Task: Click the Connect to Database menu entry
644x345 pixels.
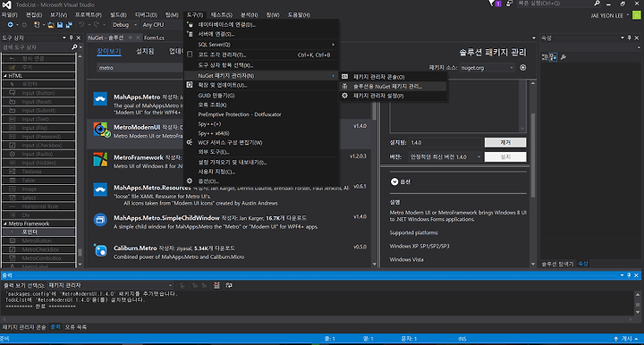Action: point(261,25)
